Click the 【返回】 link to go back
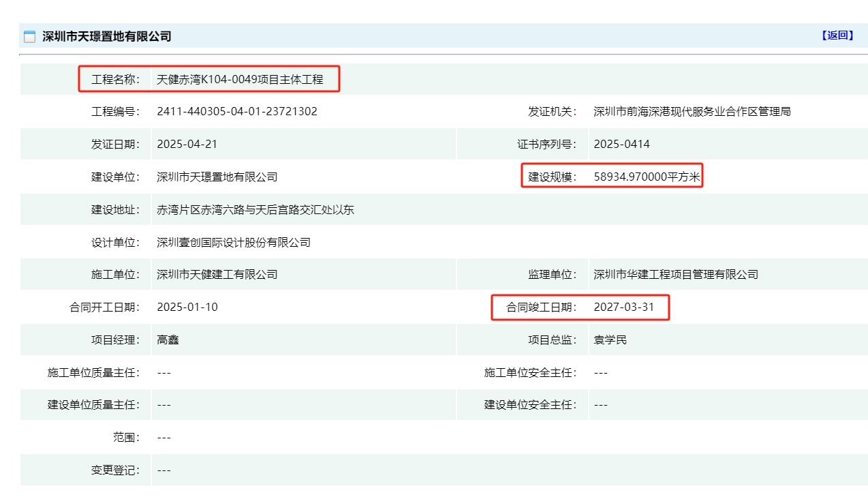The image size is (868, 497). pyautogui.click(x=837, y=35)
